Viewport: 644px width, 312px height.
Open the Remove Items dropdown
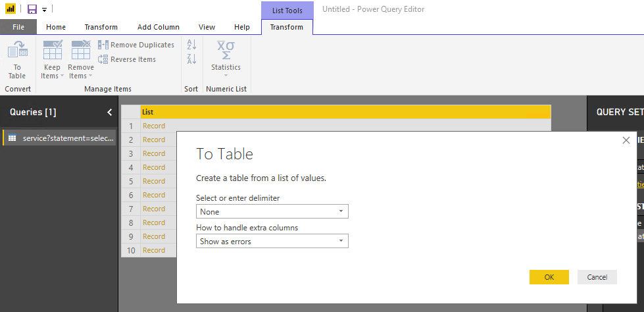pos(80,60)
